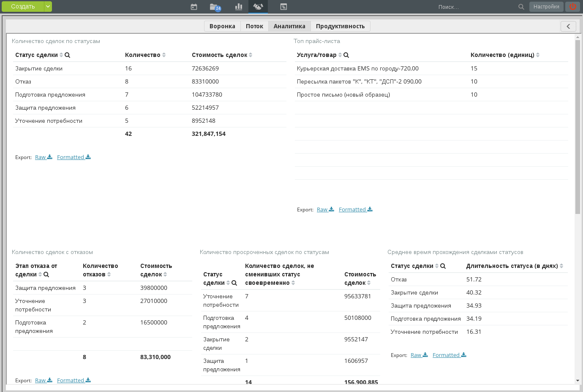Click the total 321,847,154 in status count table
This screenshot has height=392, width=583.
pos(209,134)
